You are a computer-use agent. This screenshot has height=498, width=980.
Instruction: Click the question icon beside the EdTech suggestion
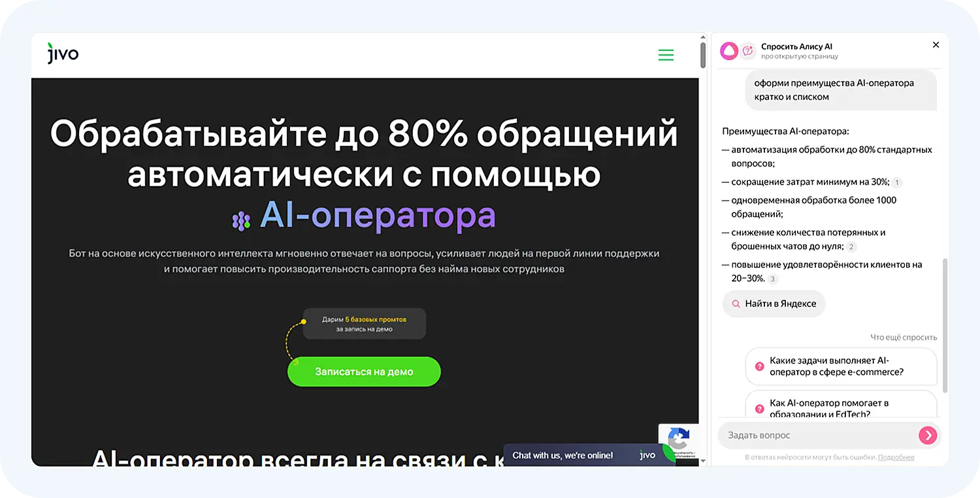759,408
